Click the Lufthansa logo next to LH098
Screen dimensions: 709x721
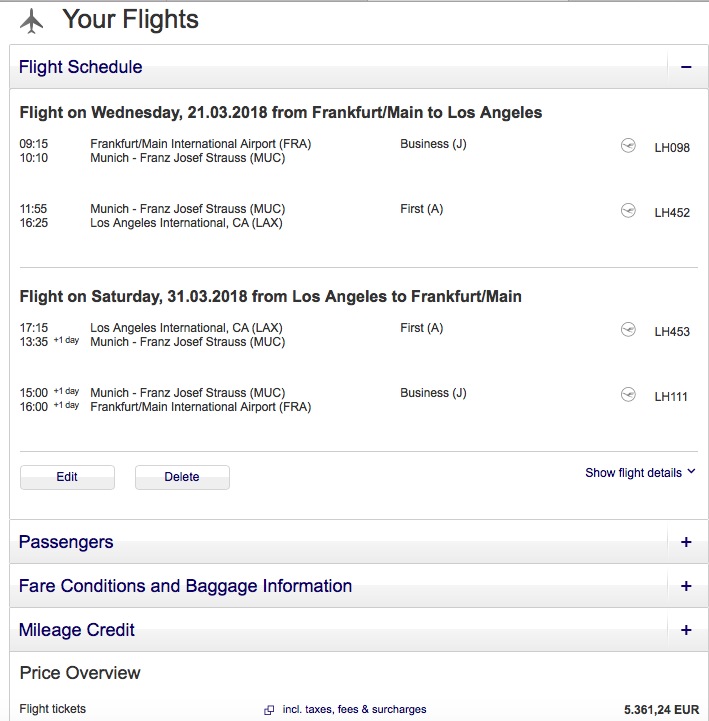pyautogui.click(x=628, y=146)
